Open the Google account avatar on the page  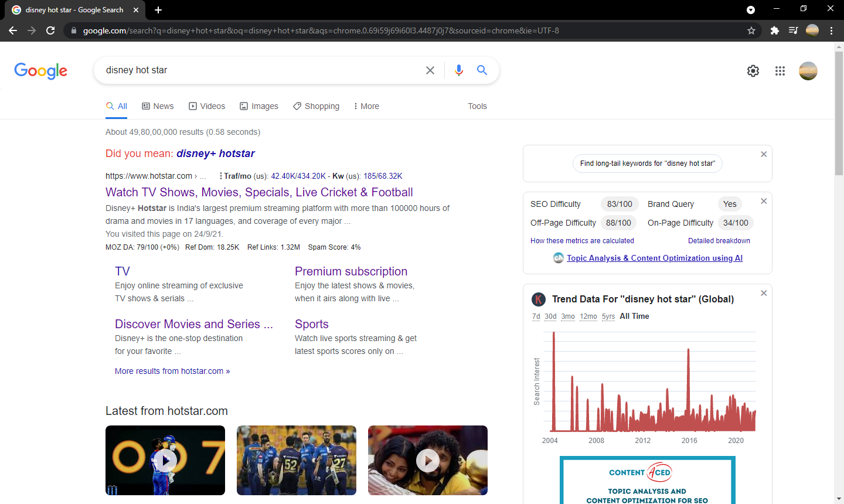coord(808,71)
